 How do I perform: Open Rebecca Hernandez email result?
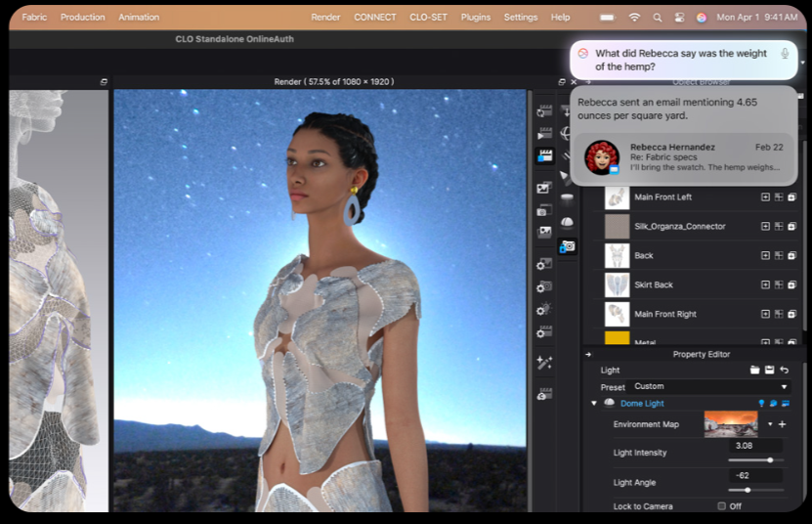point(684,157)
